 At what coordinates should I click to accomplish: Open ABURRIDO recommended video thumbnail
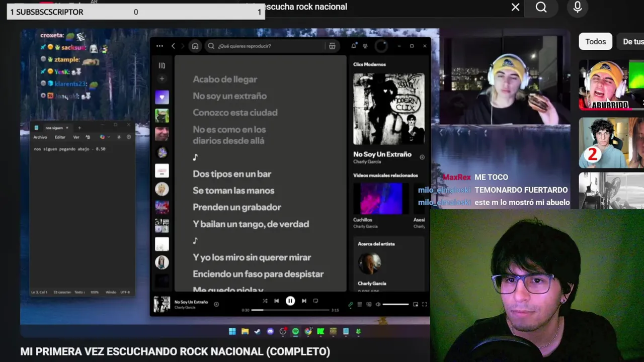pos(611,85)
